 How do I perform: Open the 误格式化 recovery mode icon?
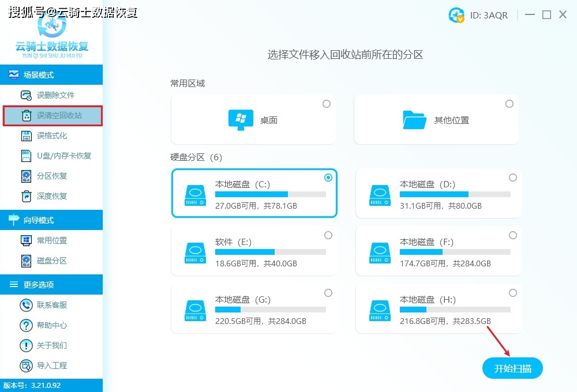pos(27,135)
